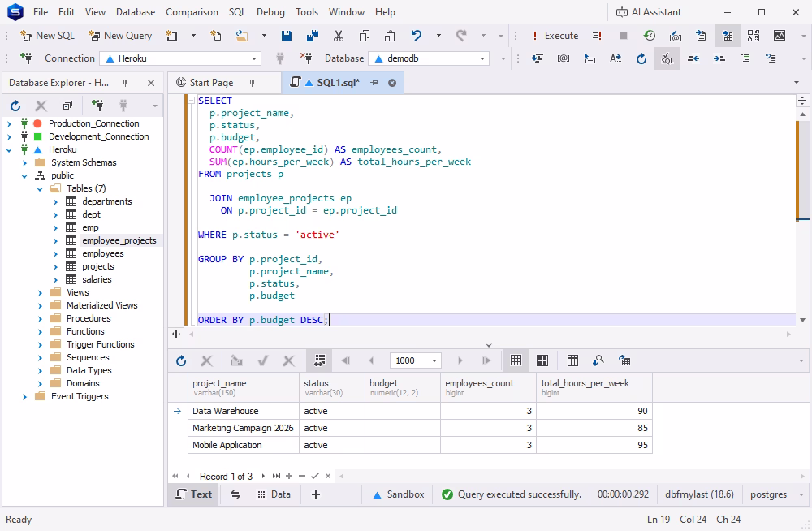This screenshot has width=812, height=531.
Task: Click the next page arrow in results
Action: pos(460,360)
